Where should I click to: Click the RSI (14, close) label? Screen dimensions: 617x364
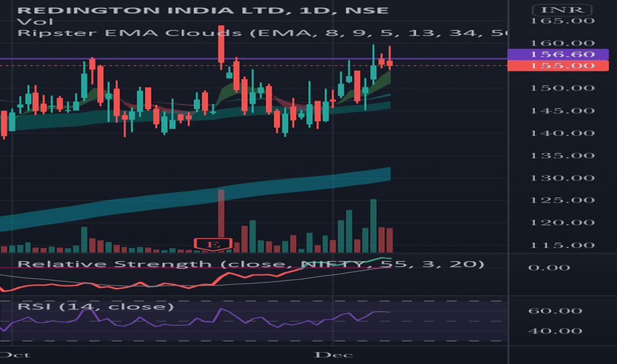pos(95,306)
